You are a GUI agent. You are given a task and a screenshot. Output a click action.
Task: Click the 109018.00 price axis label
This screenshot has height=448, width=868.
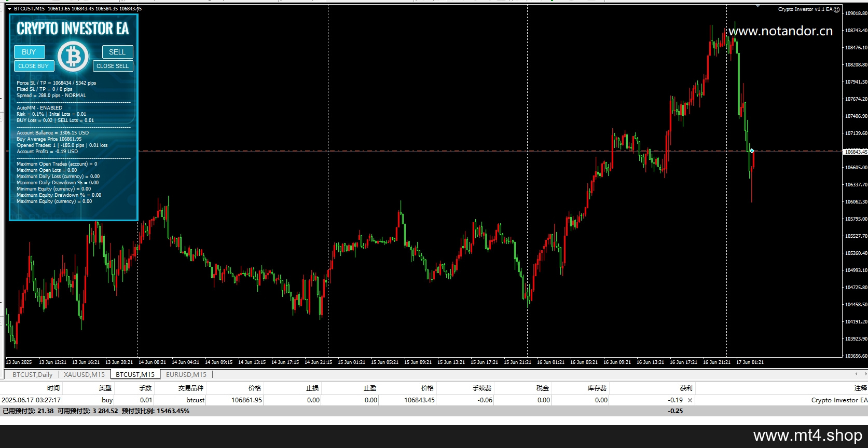click(856, 13)
